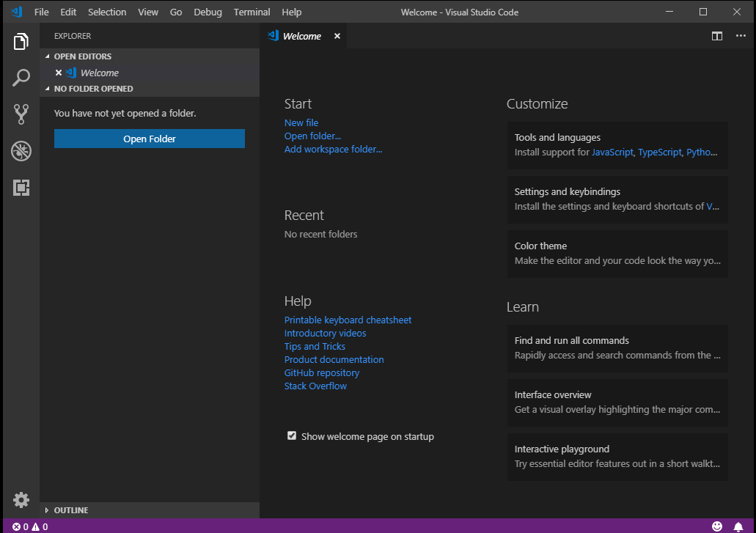Open the notifications bell in status bar
Viewport: 756px width, 533px height.
tap(738, 526)
